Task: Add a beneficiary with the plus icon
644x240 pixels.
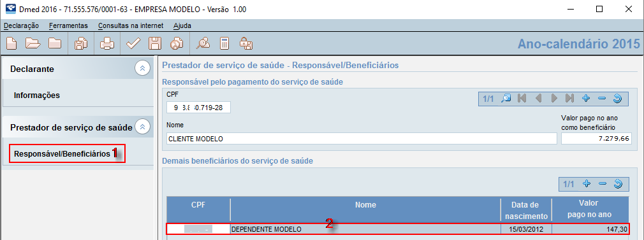Action: (x=587, y=184)
